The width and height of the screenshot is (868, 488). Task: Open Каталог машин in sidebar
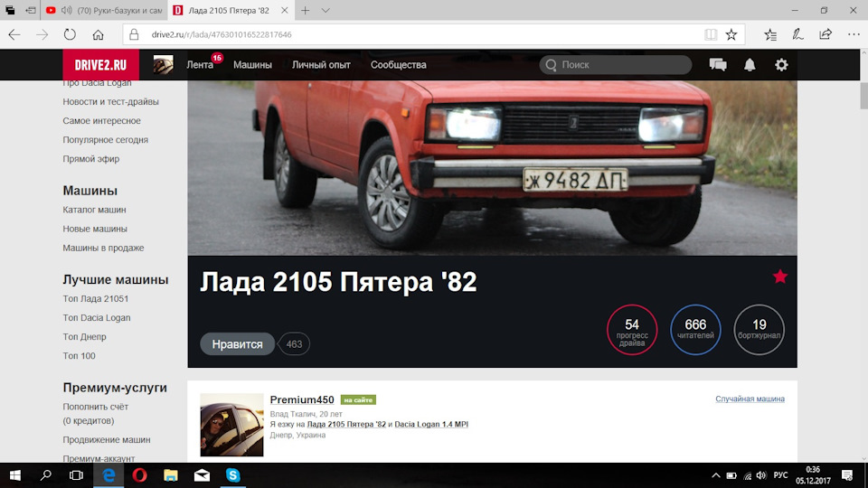click(x=94, y=210)
